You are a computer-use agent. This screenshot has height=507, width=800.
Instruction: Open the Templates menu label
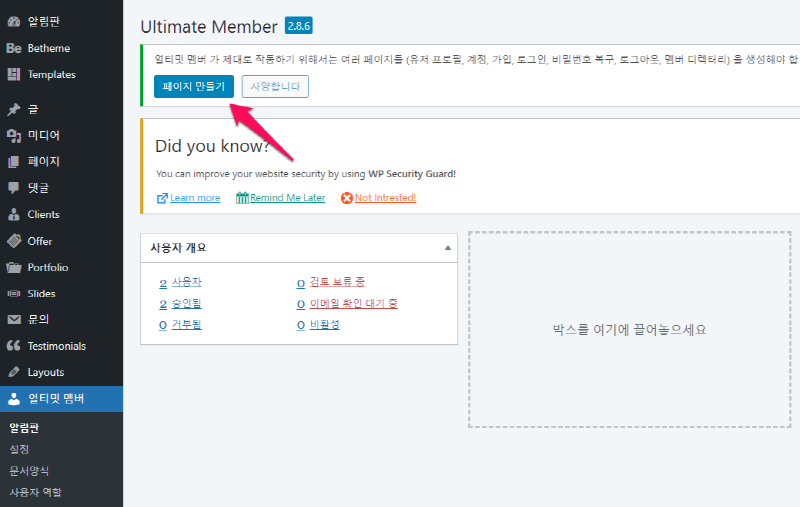coord(52,74)
